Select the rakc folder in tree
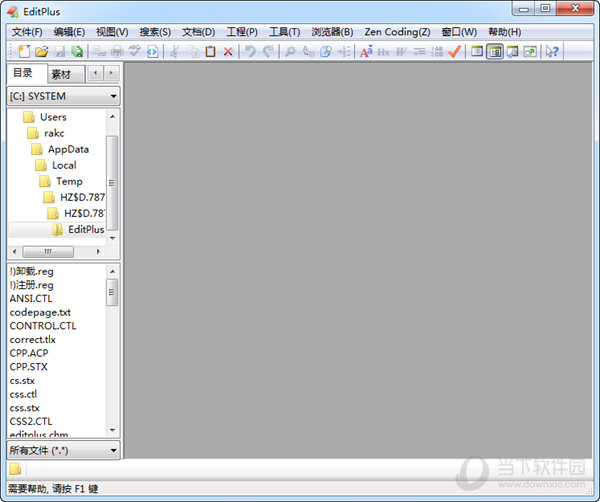This screenshot has width=600, height=502. point(54,133)
